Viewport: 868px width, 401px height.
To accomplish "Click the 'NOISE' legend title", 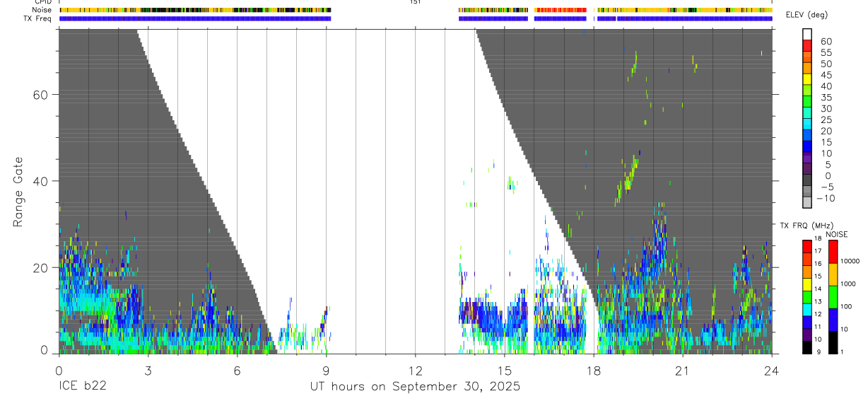I will coord(837,234).
